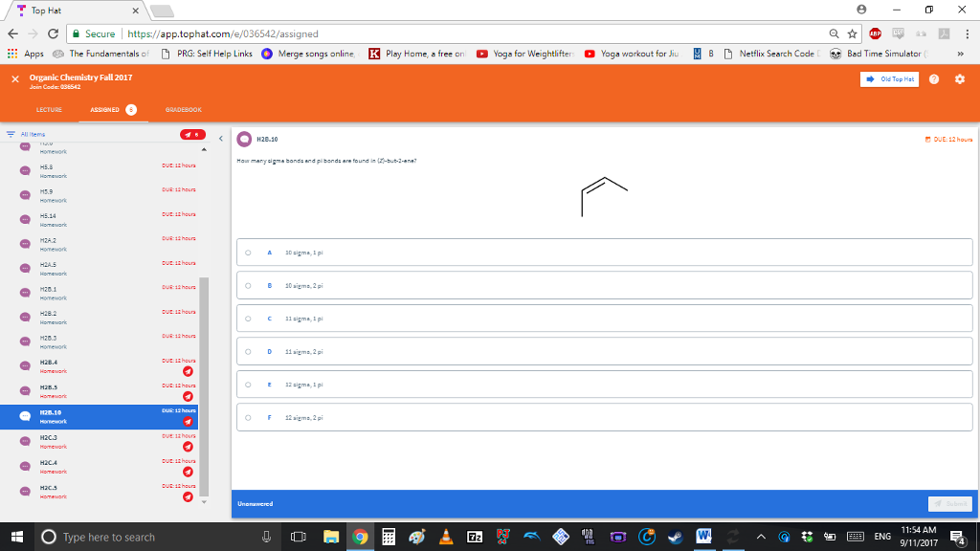Open Top Hat settings with the gear icon
The height and width of the screenshot is (551, 980).
tap(960, 79)
